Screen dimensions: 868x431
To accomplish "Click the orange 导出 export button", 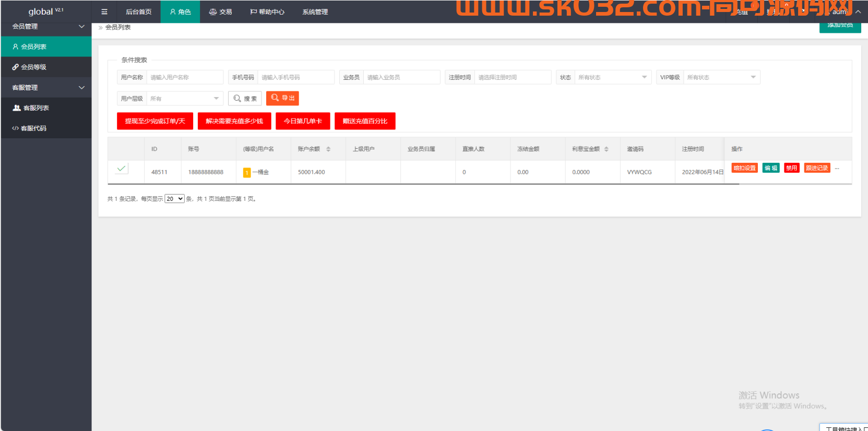I will click(x=282, y=98).
